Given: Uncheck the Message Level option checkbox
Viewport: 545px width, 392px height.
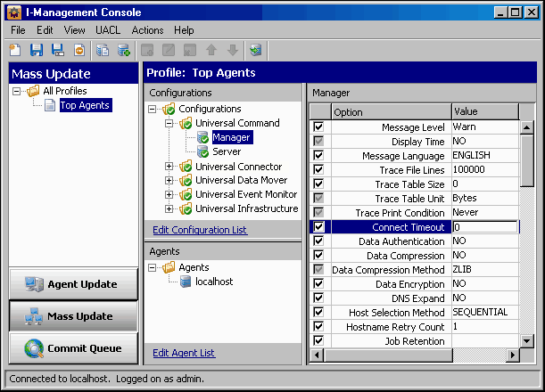Looking at the screenshot, I should pyautogui.click(x=318, y=127).
